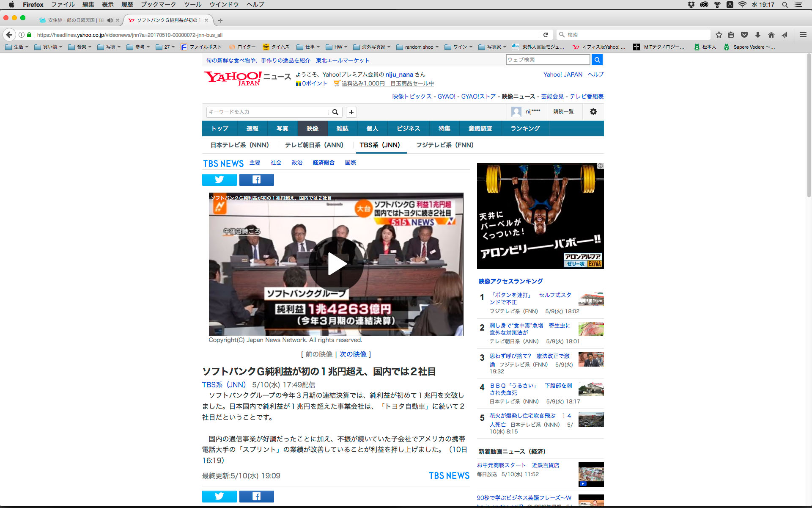The width and height of the screenshot is (812, 508).
Task: Click the 次の映像 link
Action: click(x=353, y=354)
